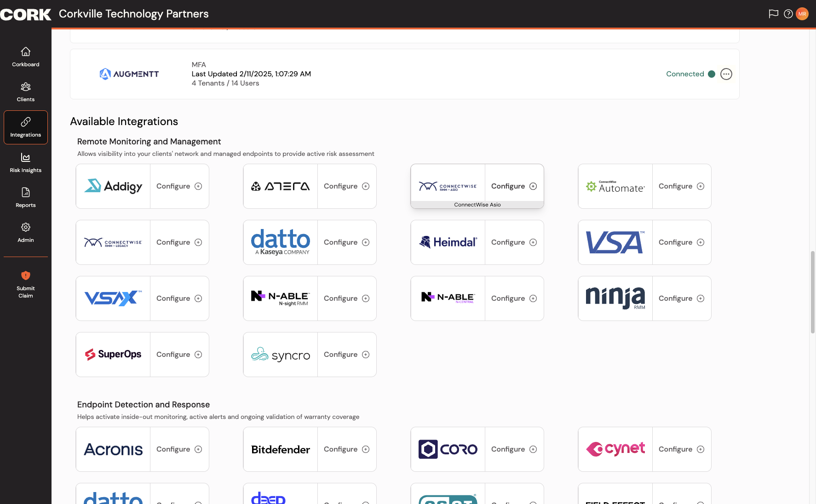Open the MR user avatar menu
The width and height of the screenshot is (816, 504).
802,14
